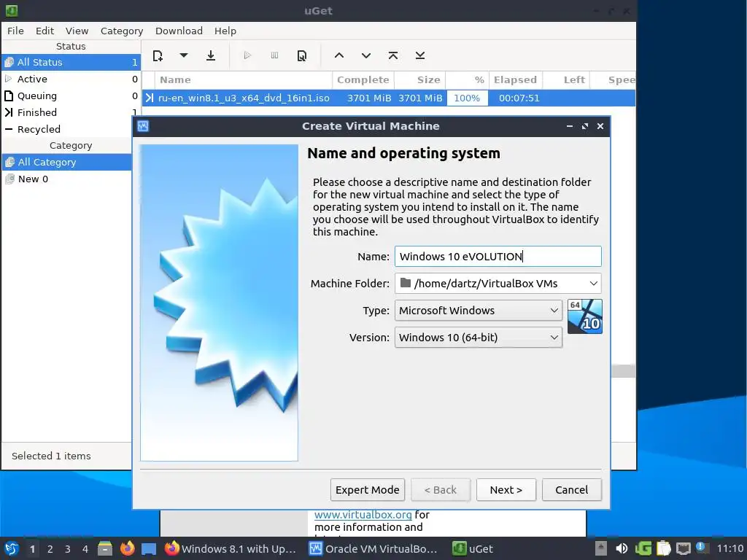This screenshot has height=560, width=747.
Task: Click the Elapsed column header
Action: coord(515,80)
